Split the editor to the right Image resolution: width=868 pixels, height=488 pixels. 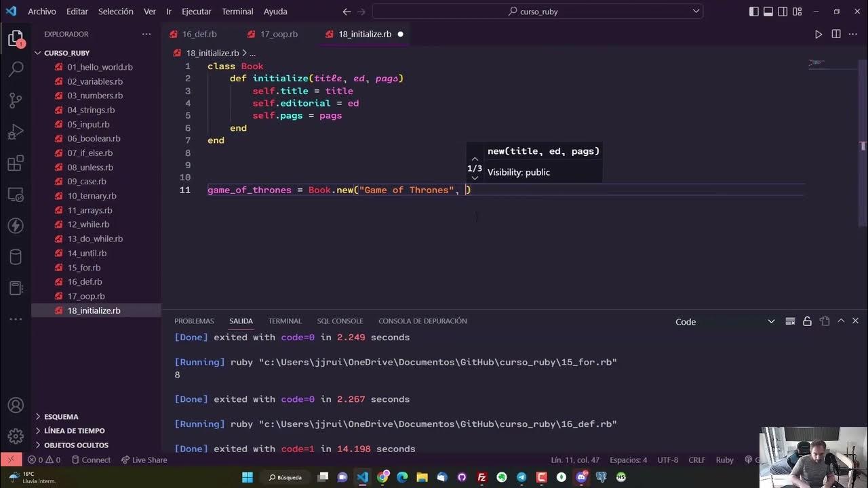click(836, 34)
